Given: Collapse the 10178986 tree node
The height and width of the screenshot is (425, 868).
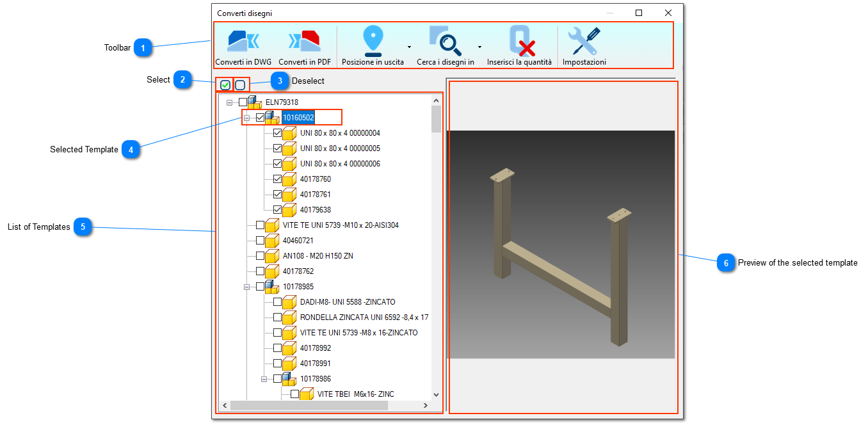Looking at the screenshot, I should 264,379.
